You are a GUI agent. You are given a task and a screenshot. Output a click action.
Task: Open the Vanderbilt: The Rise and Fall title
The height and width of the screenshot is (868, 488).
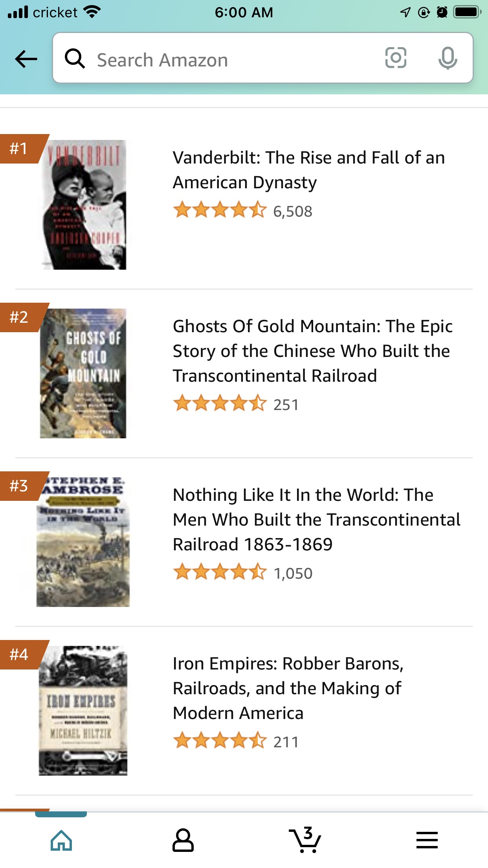click(x=309, y=170)
